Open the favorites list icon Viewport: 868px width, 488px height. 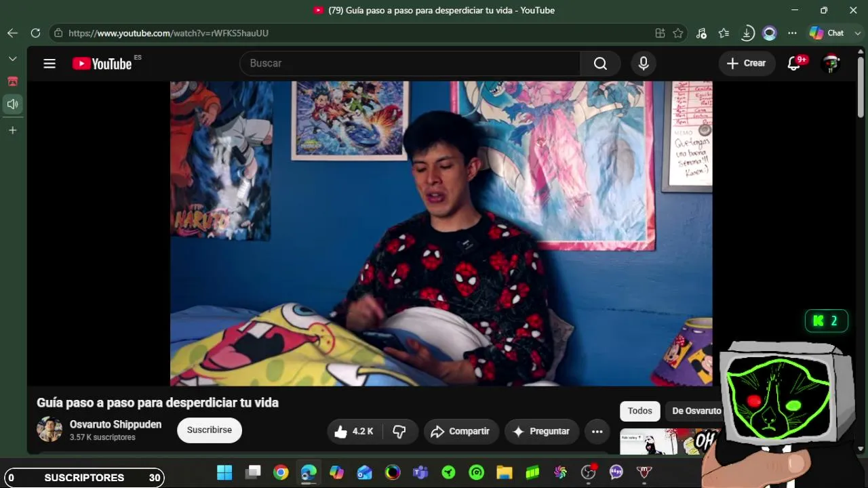click(724, 33)
